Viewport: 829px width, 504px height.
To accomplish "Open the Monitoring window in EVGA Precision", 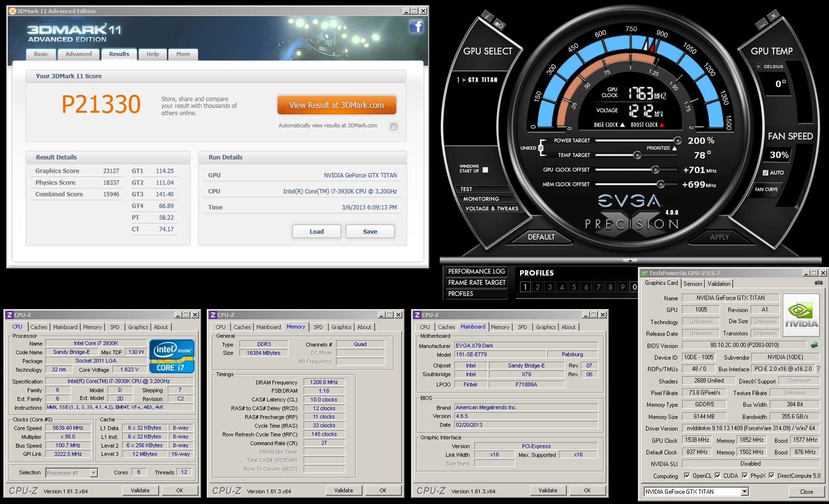I will (481, 199).
